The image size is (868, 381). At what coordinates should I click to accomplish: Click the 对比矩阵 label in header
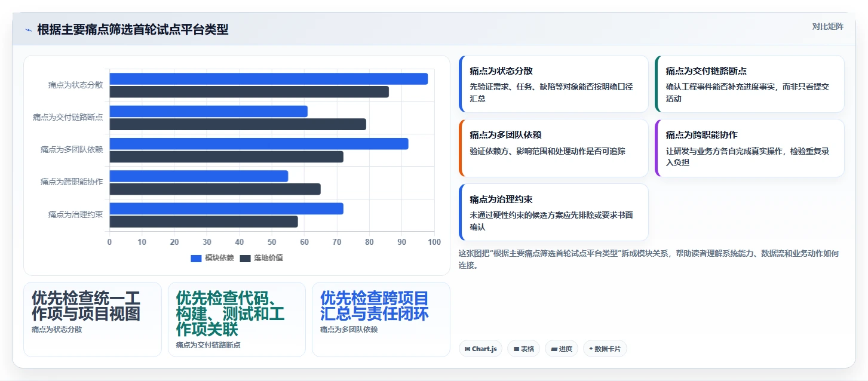pyautogui.click(x=828, y=26)
